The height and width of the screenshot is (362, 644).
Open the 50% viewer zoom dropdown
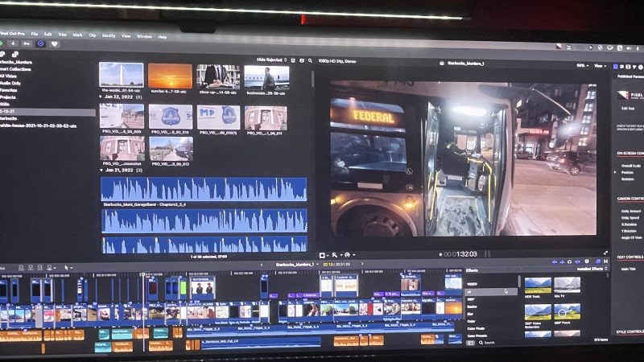click(582, 66)
